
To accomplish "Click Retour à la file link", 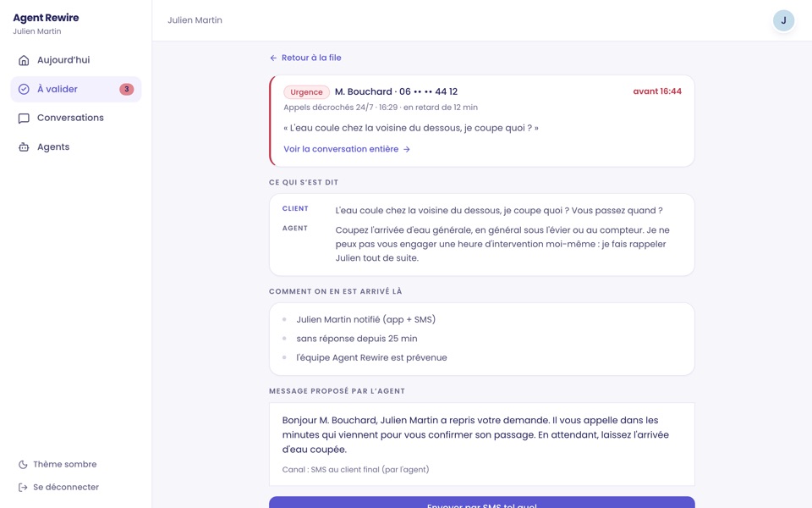I will point(305,58).
